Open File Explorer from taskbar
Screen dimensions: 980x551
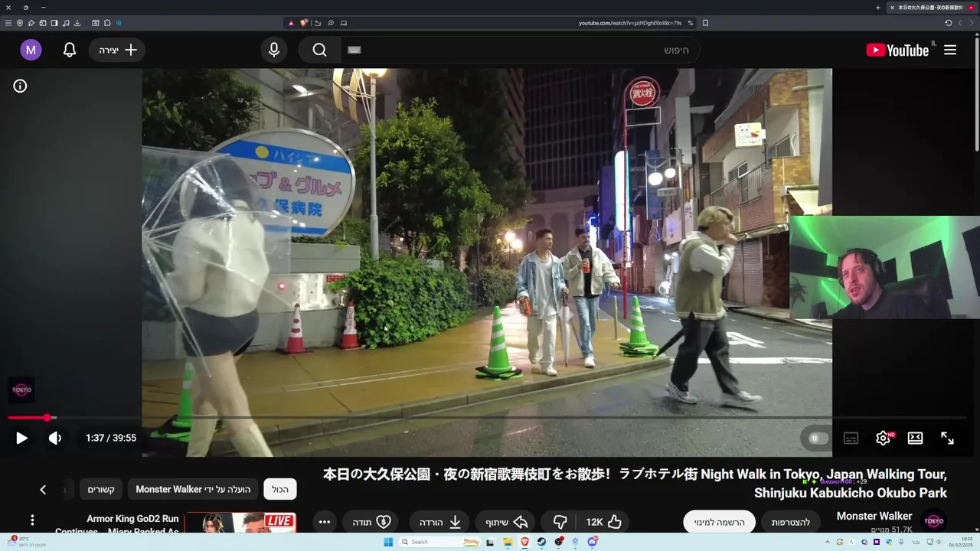508,543
